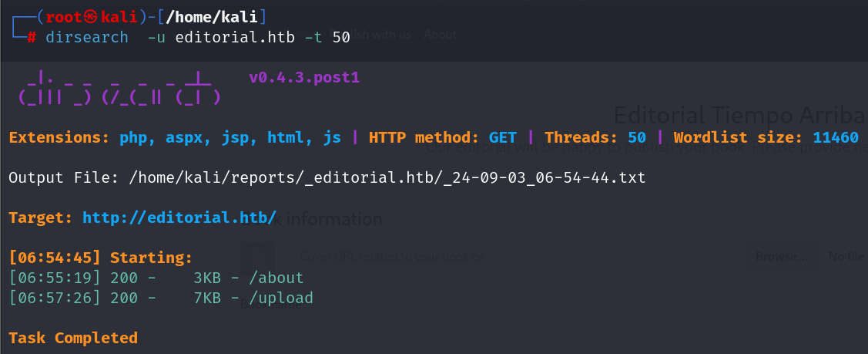
Task: Click the '3KB' size value
Action: click(207, 278)
